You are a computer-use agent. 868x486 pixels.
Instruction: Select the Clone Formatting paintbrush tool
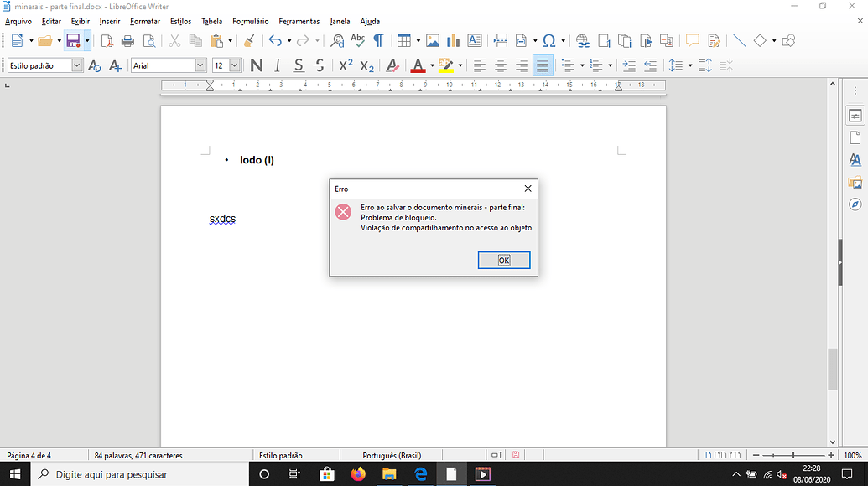click(x=248, y=40)
